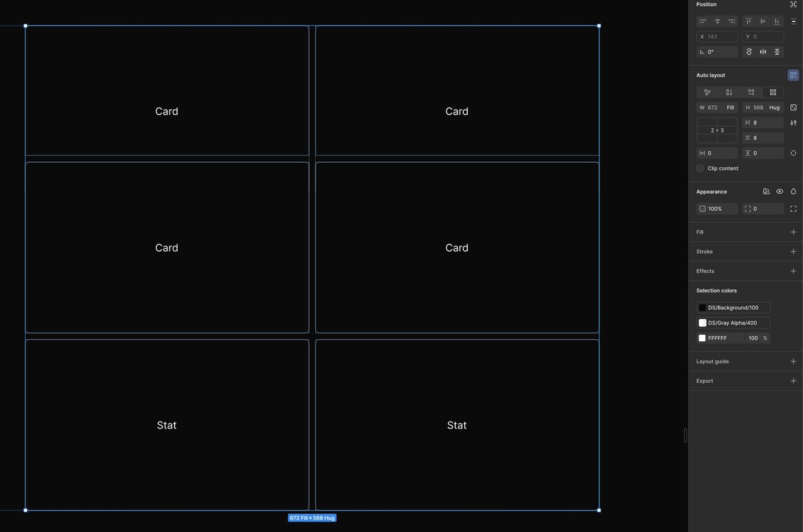Viewport: 803px width, 532px height.
Task: Edit the 100% opacity field
Action: tap(717, 209)
